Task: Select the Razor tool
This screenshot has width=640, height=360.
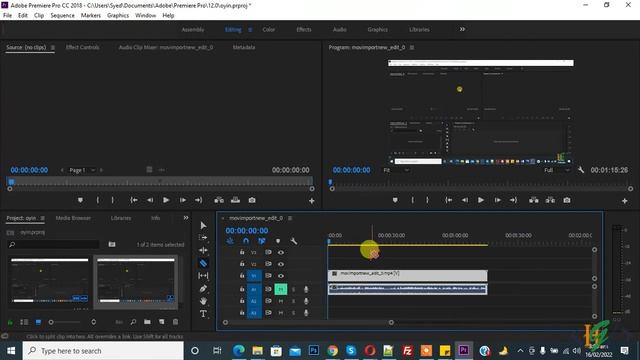Action: (203, 263)
